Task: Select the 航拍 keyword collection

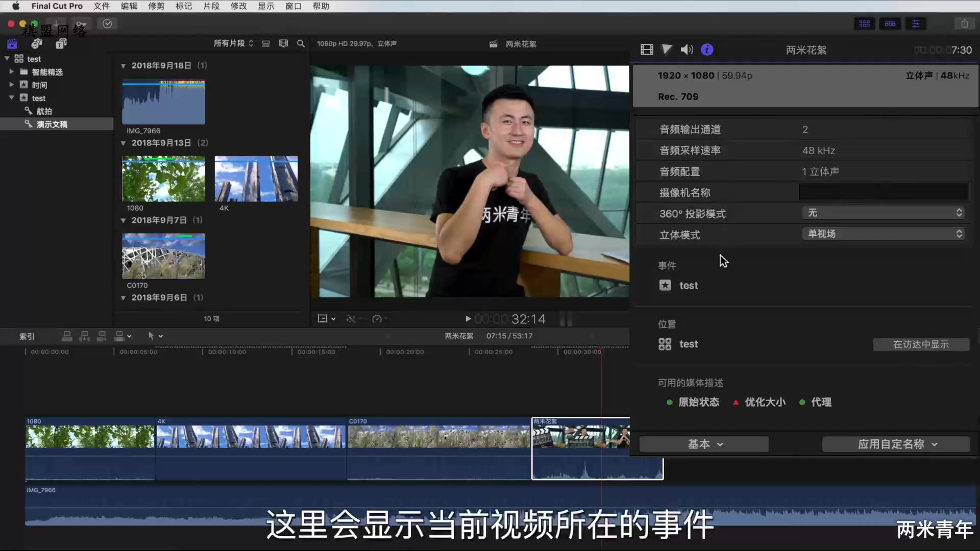Action: (x=44, y=111)
